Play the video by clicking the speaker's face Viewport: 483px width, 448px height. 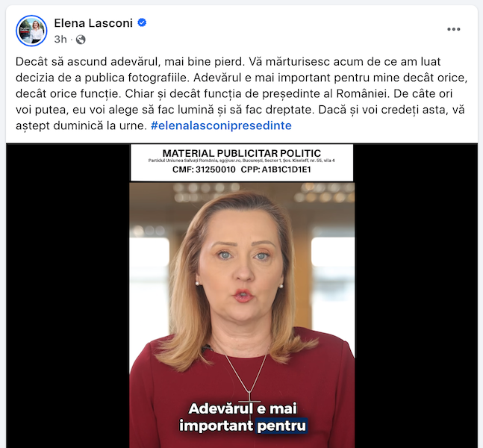(x=242, y=265)
